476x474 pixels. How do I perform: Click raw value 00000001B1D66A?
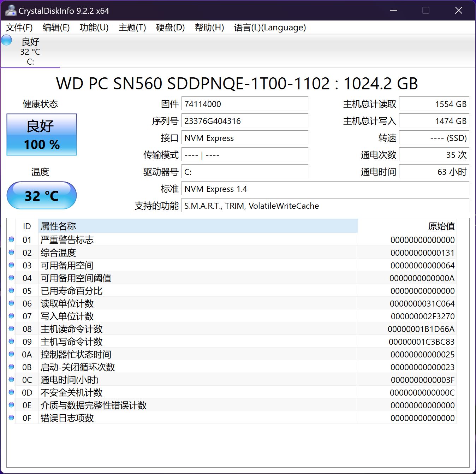click(x=421, y=329)
